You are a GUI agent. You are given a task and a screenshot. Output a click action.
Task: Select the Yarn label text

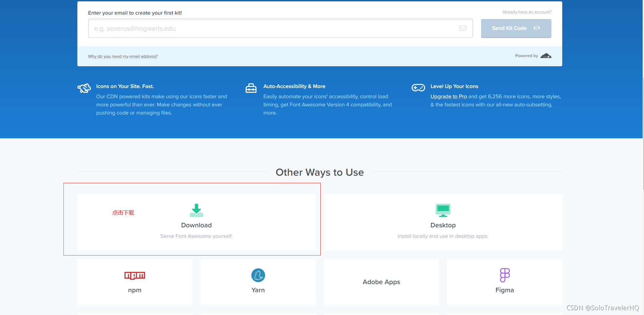click(x=258, y=290)
